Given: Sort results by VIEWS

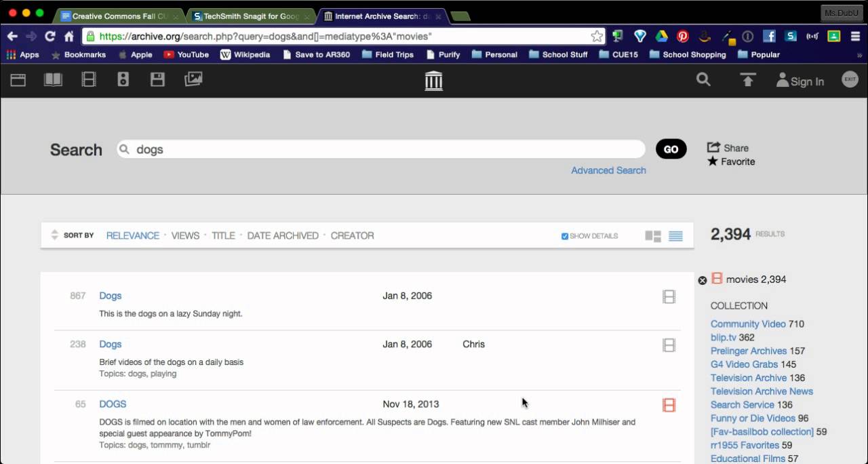Looking at the screenshot, I should [185, 235].
